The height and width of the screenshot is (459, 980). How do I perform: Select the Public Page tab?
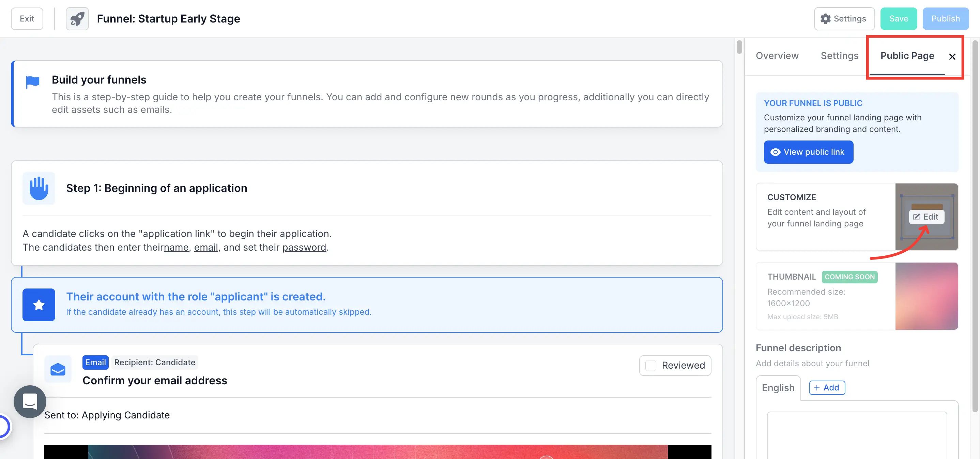tap(907, 56)
